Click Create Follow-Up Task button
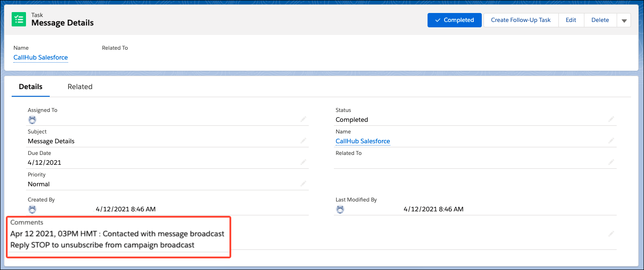Image resolution: width=644 pixels, height=270 pixels. point(521,20)
